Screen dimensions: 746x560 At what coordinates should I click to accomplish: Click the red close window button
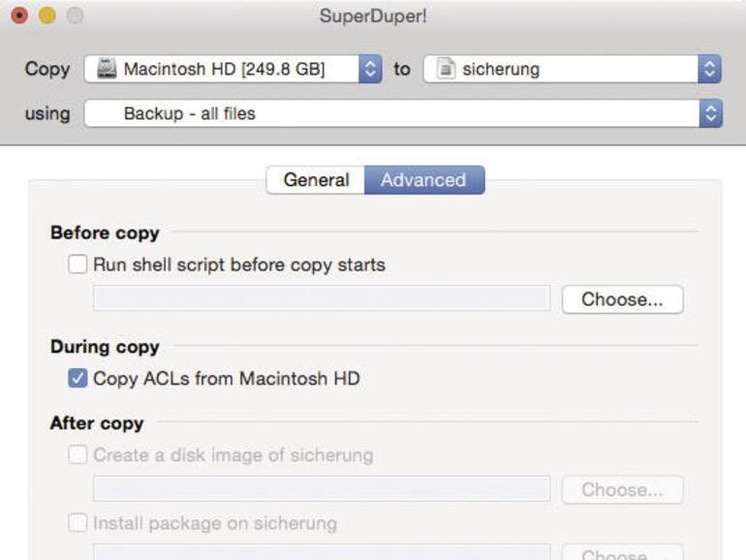[x=19, y=16]
